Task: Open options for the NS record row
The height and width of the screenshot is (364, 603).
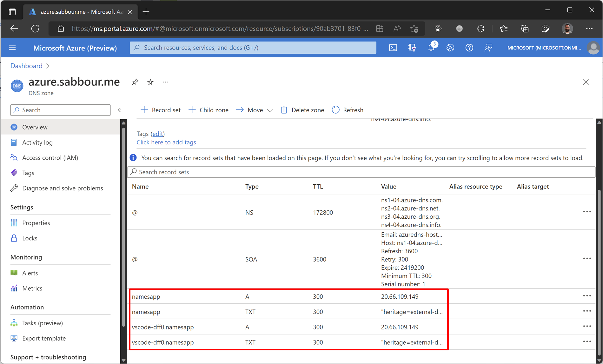Action: (587, 212)
